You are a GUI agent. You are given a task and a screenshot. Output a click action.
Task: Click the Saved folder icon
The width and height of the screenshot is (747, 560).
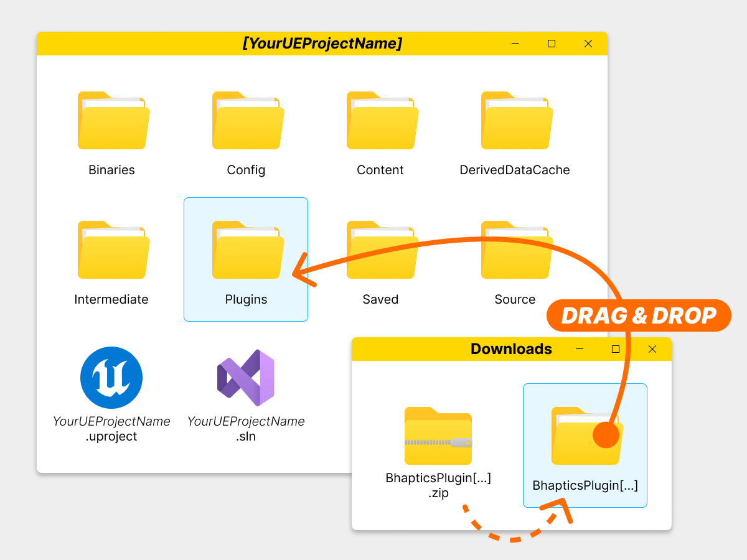pyautogui.click(x=382, y=250)
